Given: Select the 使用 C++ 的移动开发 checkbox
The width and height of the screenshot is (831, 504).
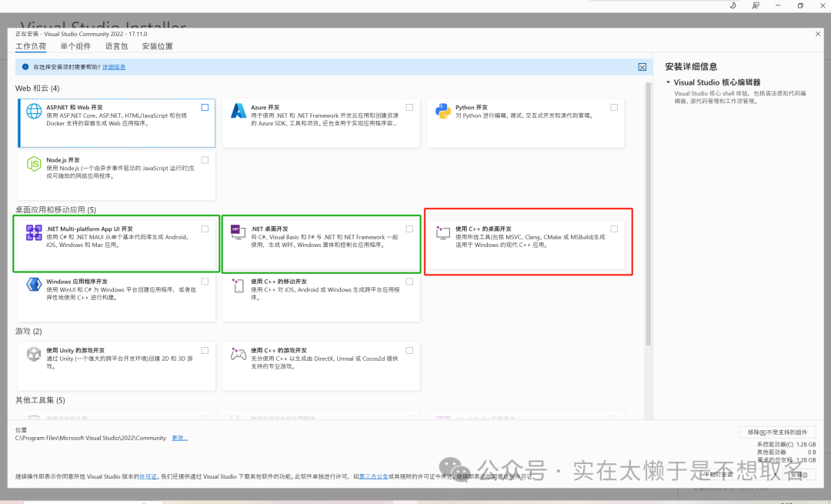Looking at the screenshot, I should [409, 282].
